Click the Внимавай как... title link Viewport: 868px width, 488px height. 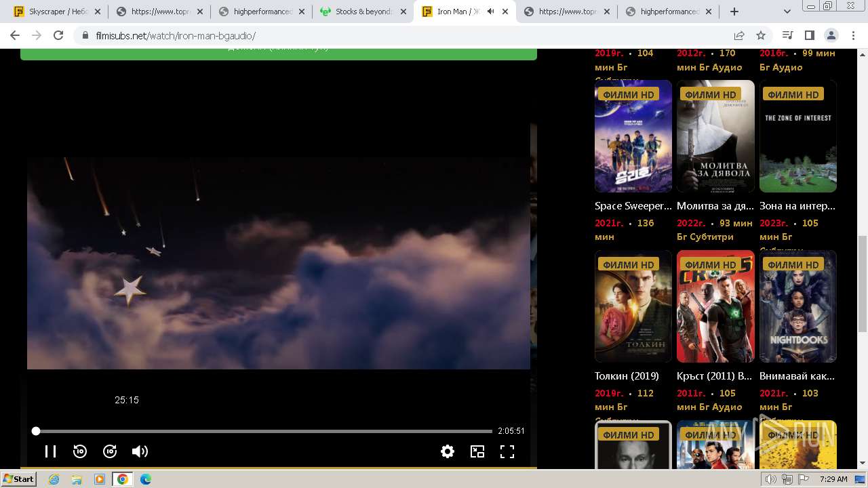pyautogui.click(x=797, y=376)
